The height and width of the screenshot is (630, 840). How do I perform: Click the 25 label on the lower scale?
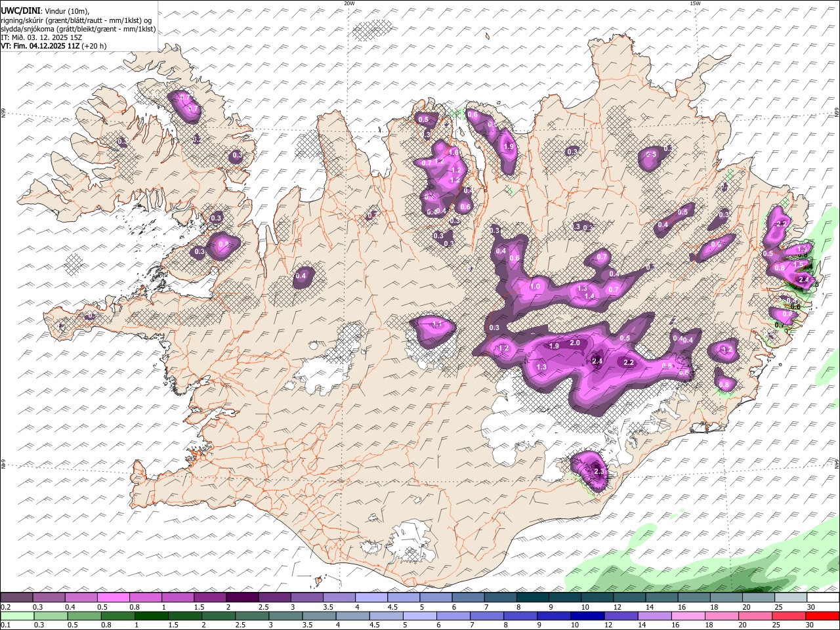coord(776,625)
